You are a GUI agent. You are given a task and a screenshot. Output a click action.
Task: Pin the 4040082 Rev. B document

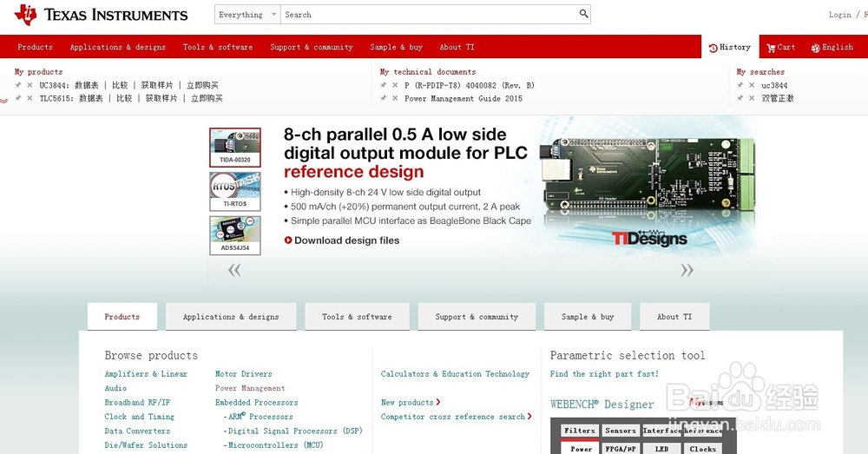coord(383,85)
